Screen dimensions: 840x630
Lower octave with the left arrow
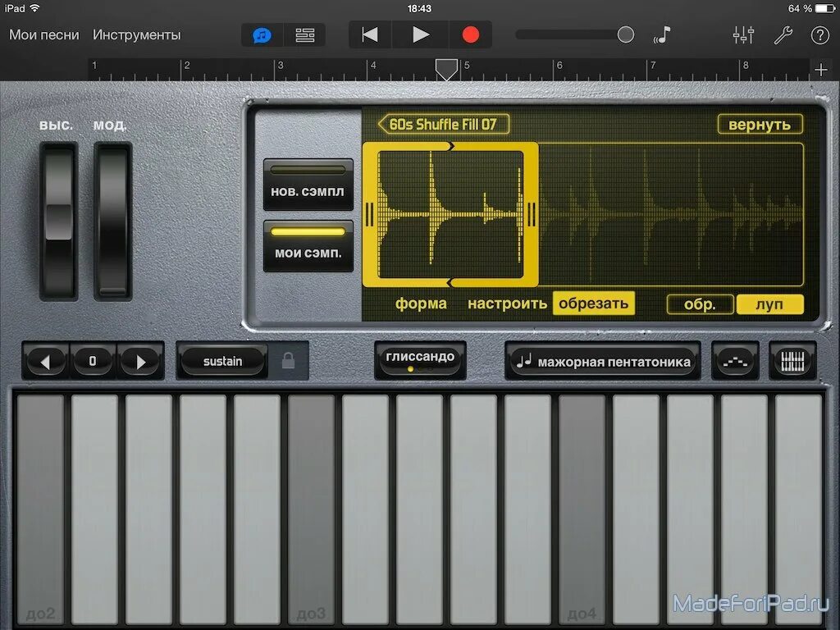pos(45,360)
